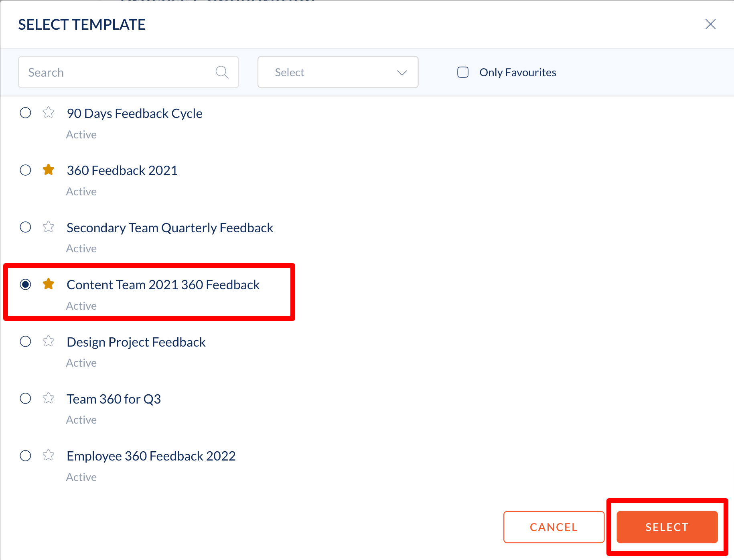Image resolution: width=734 pixels, height=560 pixels.
Task: Click the 90 Days Feedback Cycle title
Action: tap(134, 114)
